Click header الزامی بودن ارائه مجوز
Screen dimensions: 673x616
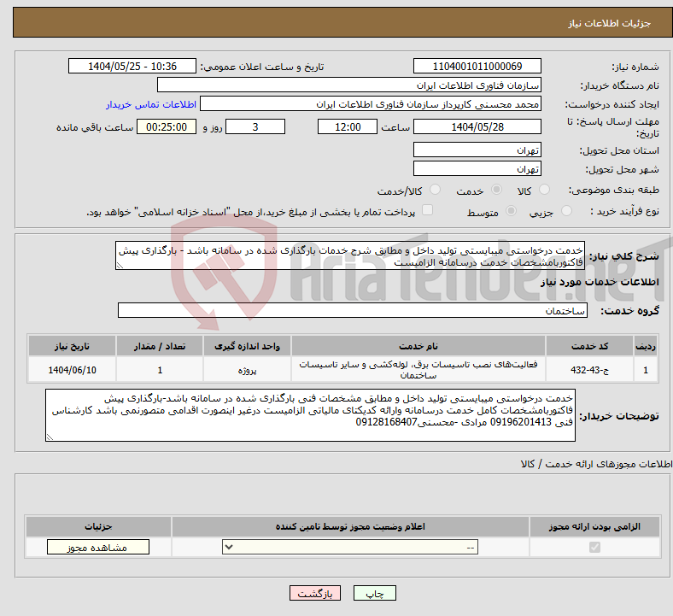(594, 526)
